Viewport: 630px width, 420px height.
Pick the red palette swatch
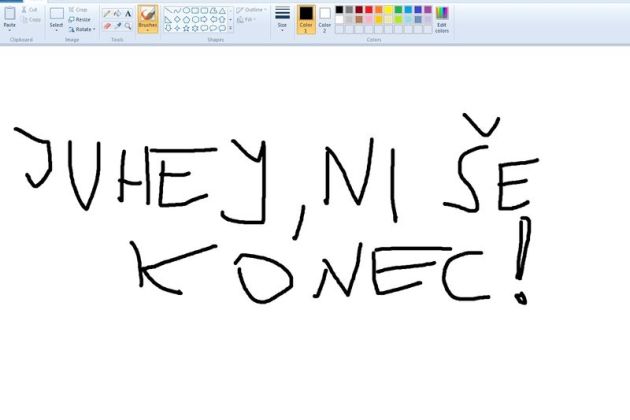369,10
